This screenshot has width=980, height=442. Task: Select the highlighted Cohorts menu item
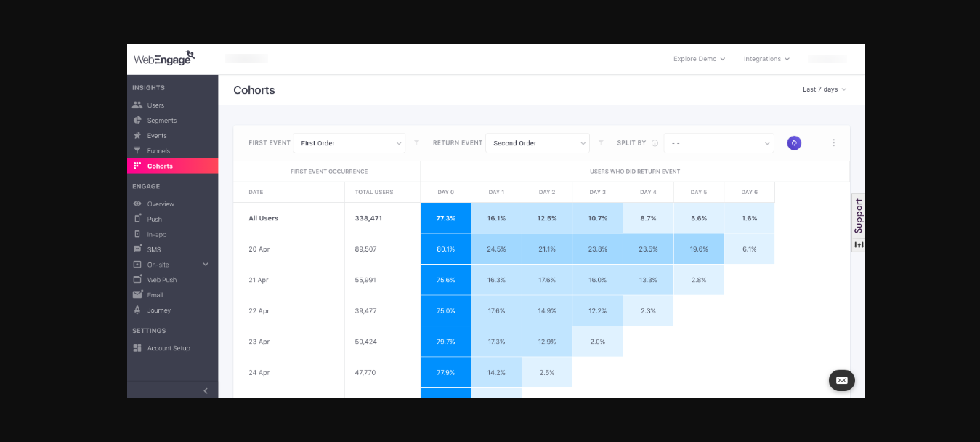coord(172,166)
